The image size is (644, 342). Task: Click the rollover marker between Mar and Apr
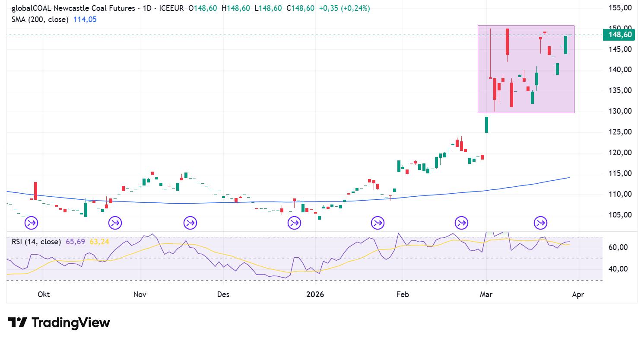pyautogui.click(x=540, y=223)
